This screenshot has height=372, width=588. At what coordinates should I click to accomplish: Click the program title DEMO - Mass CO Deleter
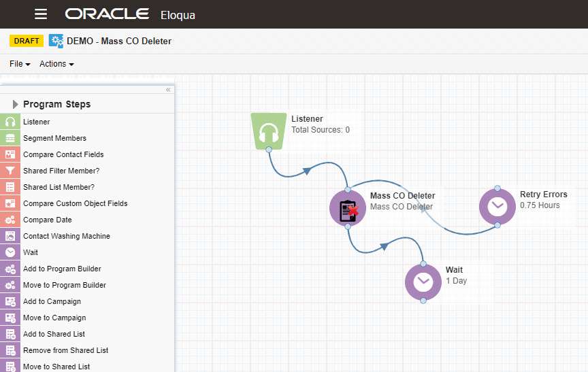119,41
